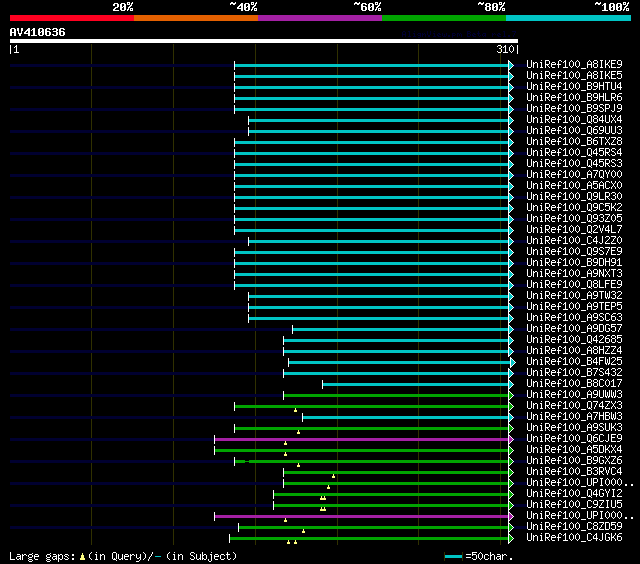The height and width of the screenshot is (564, 640).
Task: Select the UniRef100_Q42685 label
Action: pyautogui.click(x=574, y=340)
